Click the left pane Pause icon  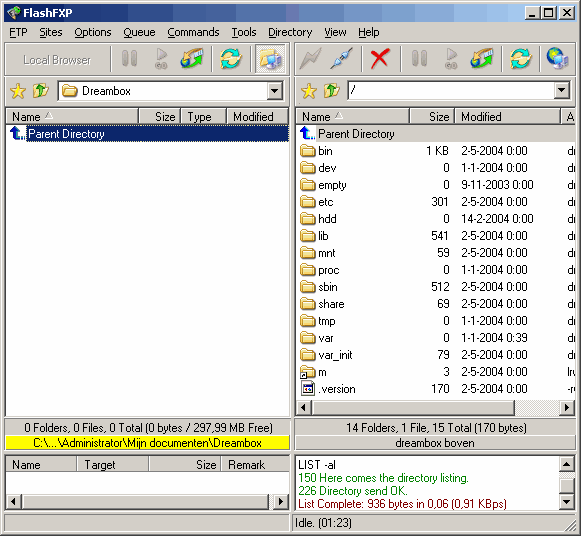[129, 59]
